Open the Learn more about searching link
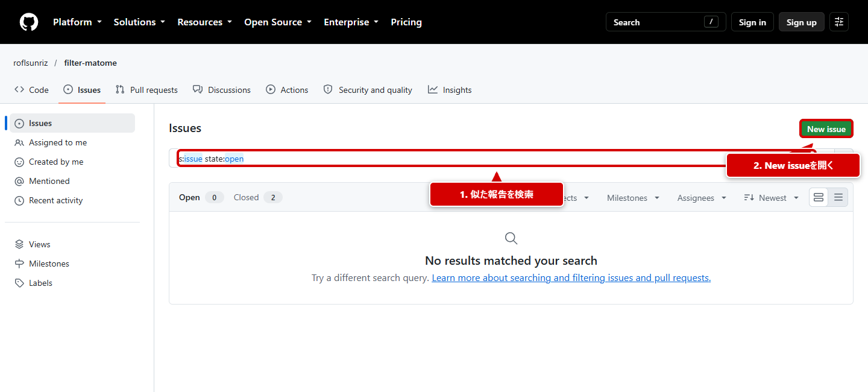This screenshot has width=868, height=392. (x=571, y=278)
